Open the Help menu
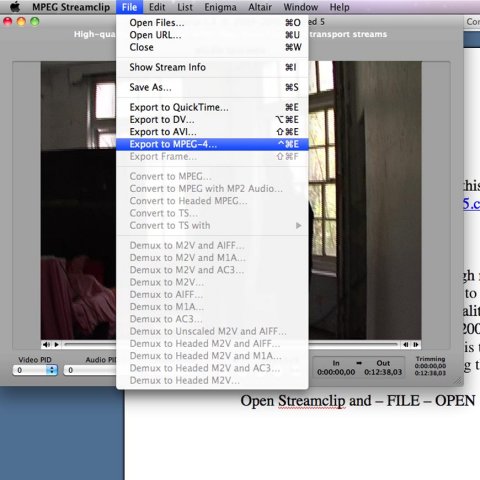Viewport: 480px width, 480px height. [x=339, y=7]
